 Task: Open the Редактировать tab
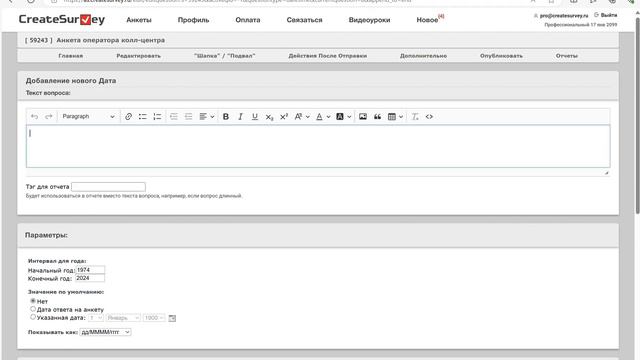click(138, 56)
